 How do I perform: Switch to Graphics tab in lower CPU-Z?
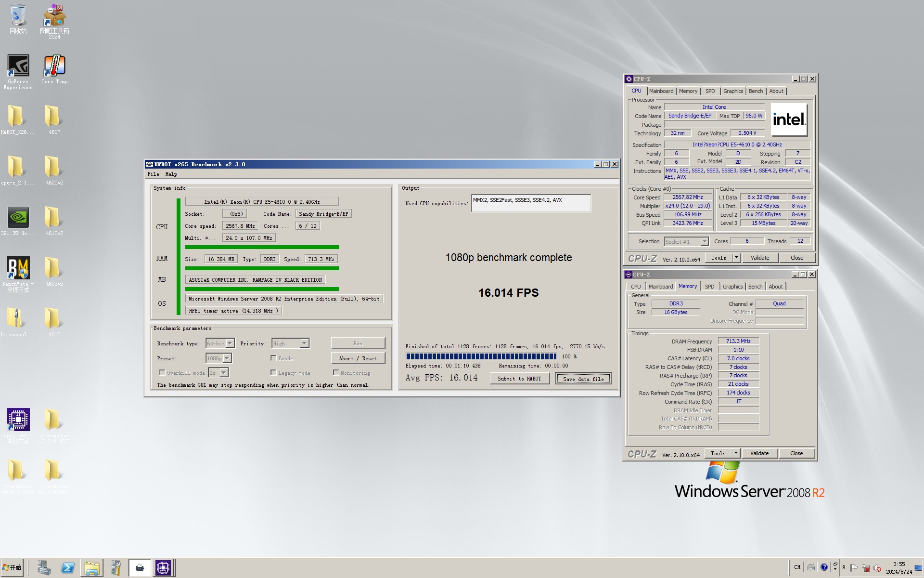732,287
